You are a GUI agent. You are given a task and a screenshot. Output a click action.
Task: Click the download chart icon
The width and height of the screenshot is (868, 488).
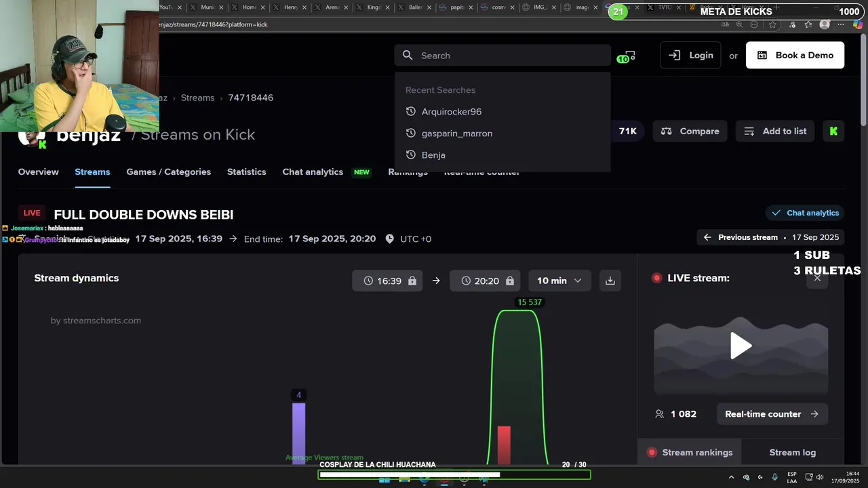click(610, 281)
